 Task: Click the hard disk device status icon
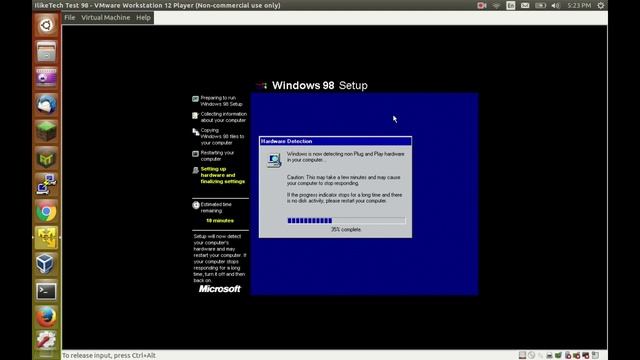[522, 356]
